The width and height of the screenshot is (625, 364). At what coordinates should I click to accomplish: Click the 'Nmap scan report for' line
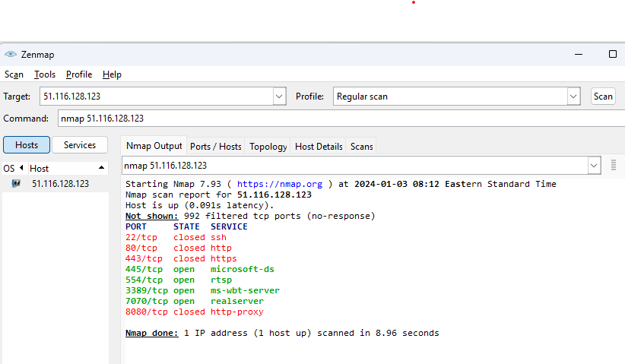pyautogui.click(x=218, y=195)
